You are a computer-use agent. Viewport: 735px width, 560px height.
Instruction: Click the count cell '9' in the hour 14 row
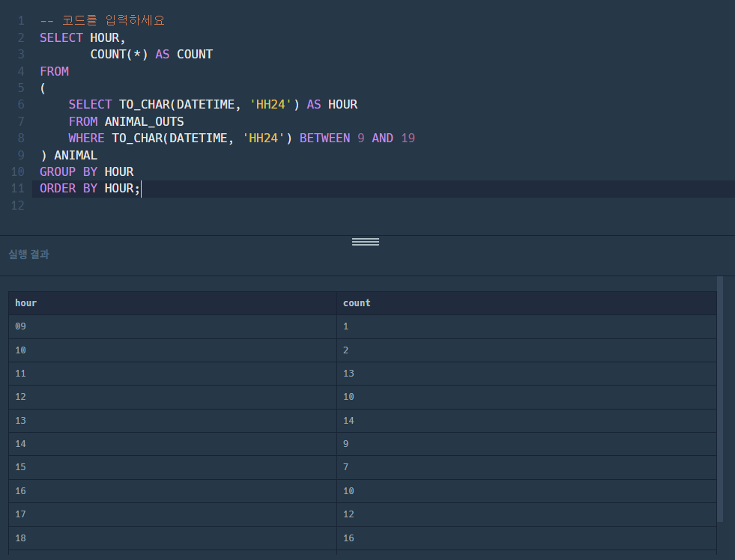527,444
